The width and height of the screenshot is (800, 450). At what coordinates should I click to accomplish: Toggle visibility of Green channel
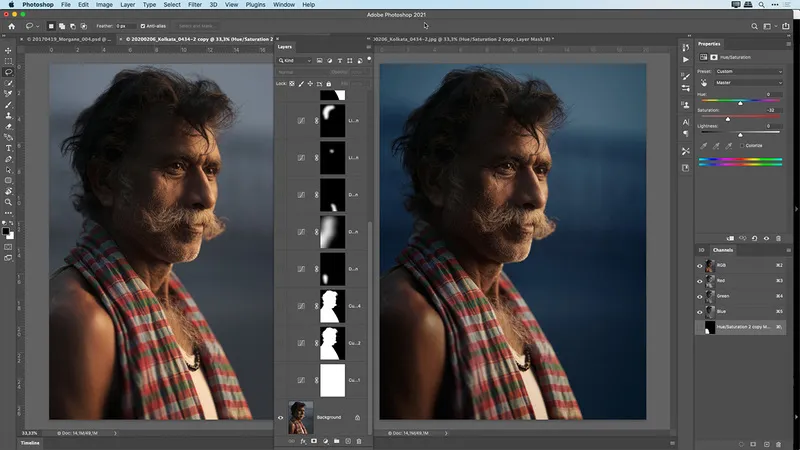[x=700, y=296]
